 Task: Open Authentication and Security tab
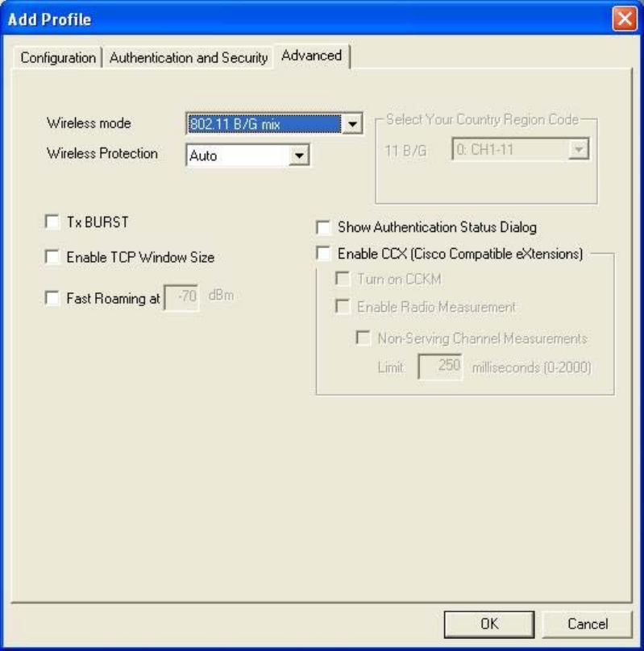point(189,57)
